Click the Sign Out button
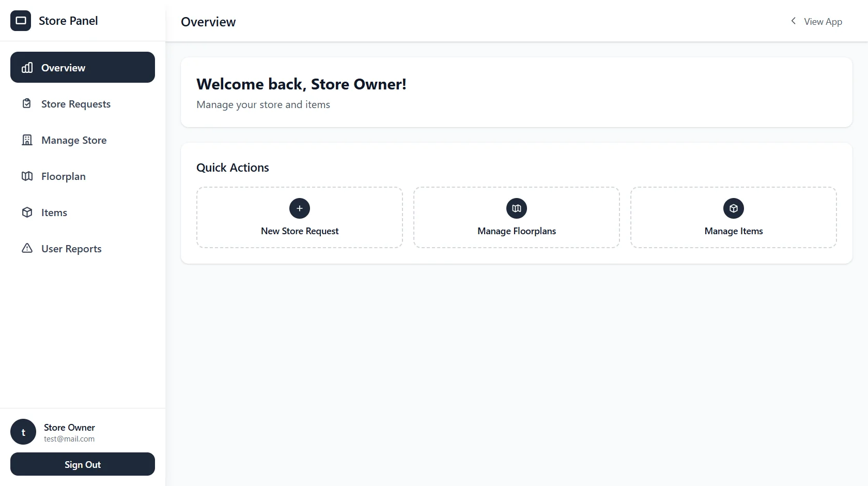The width and height of the screenshot is (868, 486). pos(83,464)
